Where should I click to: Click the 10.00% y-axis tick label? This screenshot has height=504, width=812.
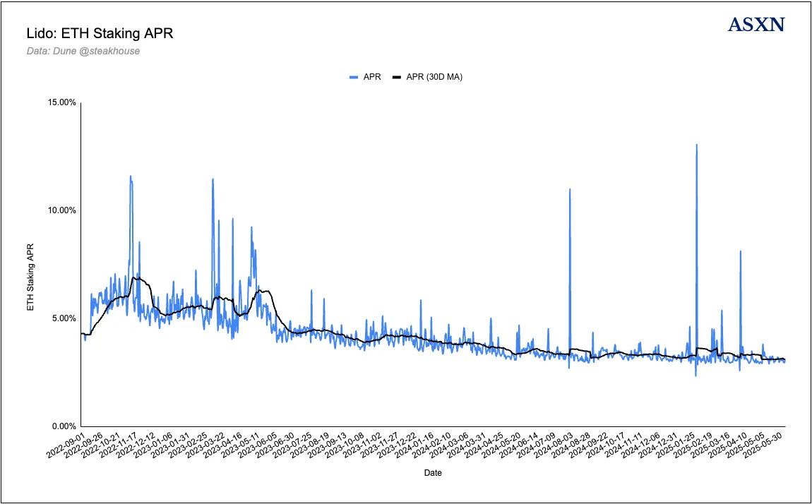coord(61,210)
